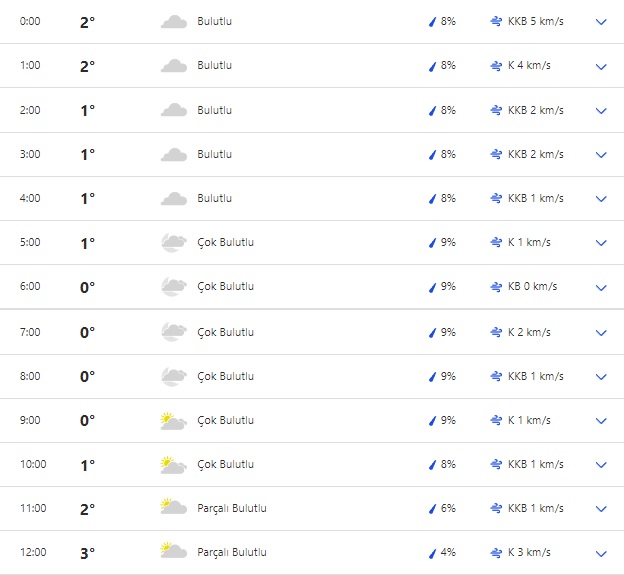Expand the 10:00 row with chevron
This screenshot has height=575, width=624.
(601, 465)
